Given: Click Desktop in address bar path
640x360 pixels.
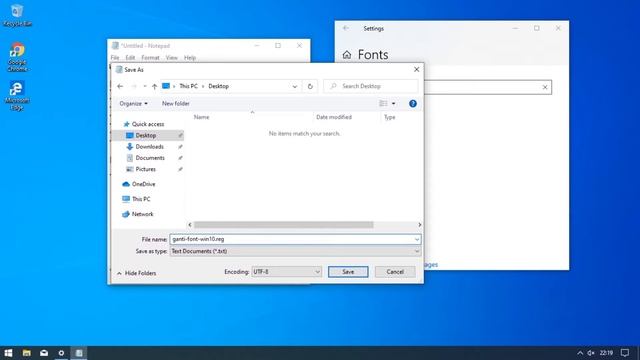Looking at the screenshot, I should pos(218,86).
